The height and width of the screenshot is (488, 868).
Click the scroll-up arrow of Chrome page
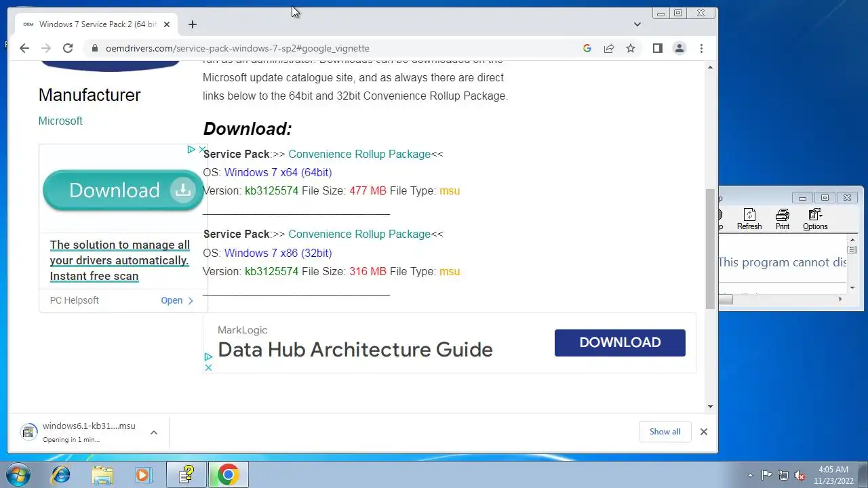[711, 66]
